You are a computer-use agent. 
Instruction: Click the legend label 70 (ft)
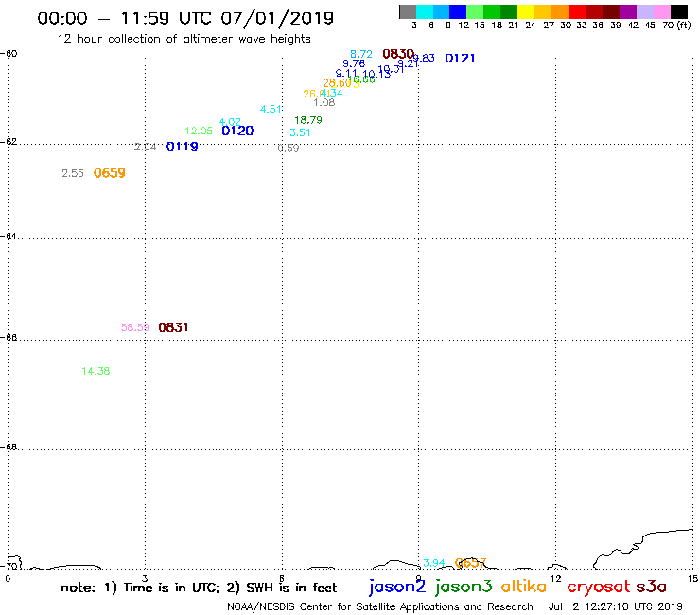(x=676, y=26)
